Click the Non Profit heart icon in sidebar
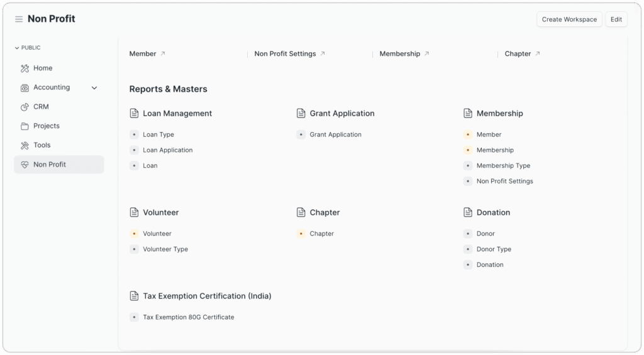Viewport: 644px width, 355px height. (x=25, y=165)
